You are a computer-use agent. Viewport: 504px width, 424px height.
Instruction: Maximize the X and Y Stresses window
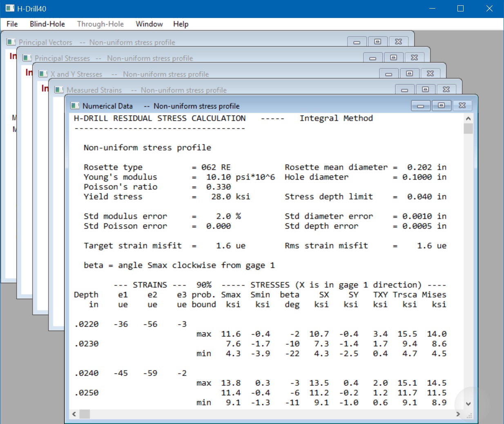tap(409, 74)
